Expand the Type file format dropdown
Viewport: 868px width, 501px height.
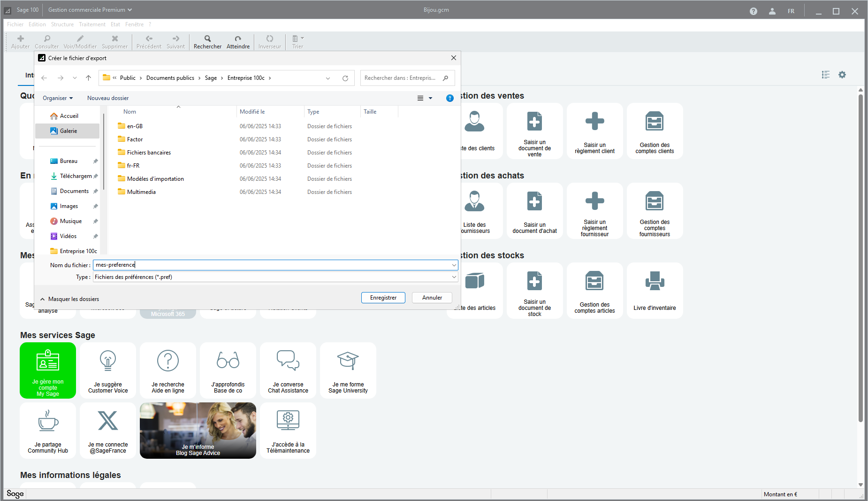pos(454,277)
